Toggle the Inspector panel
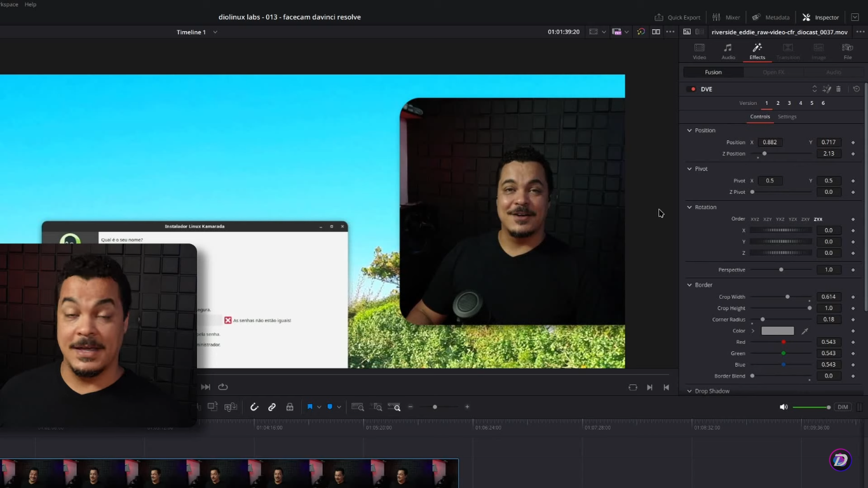This screenshot has height=488, width=868. 821,17
